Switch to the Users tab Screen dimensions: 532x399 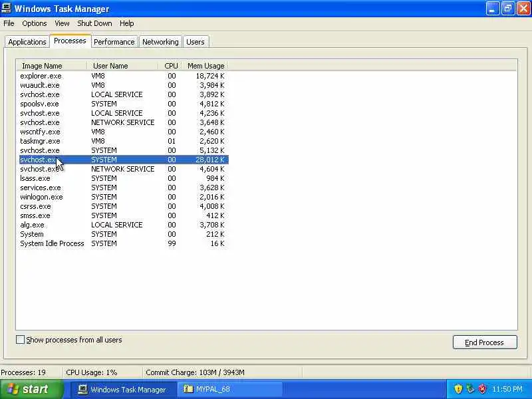(x=196, y=42)
